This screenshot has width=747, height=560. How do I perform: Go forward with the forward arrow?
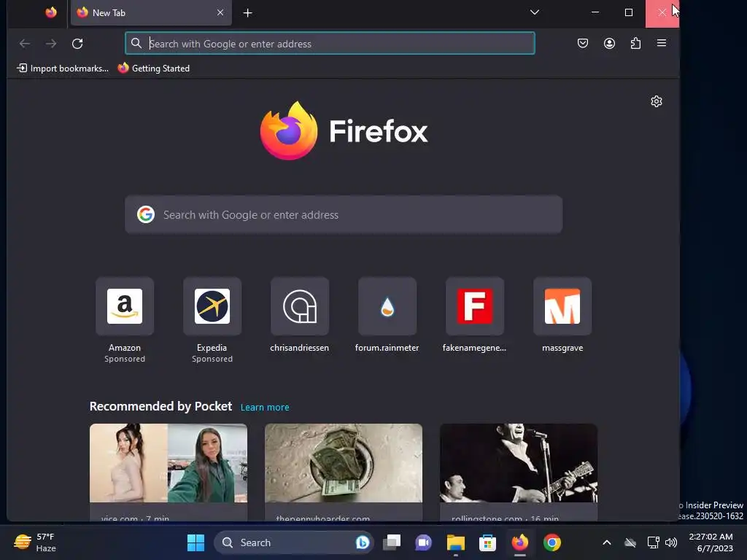51,44
